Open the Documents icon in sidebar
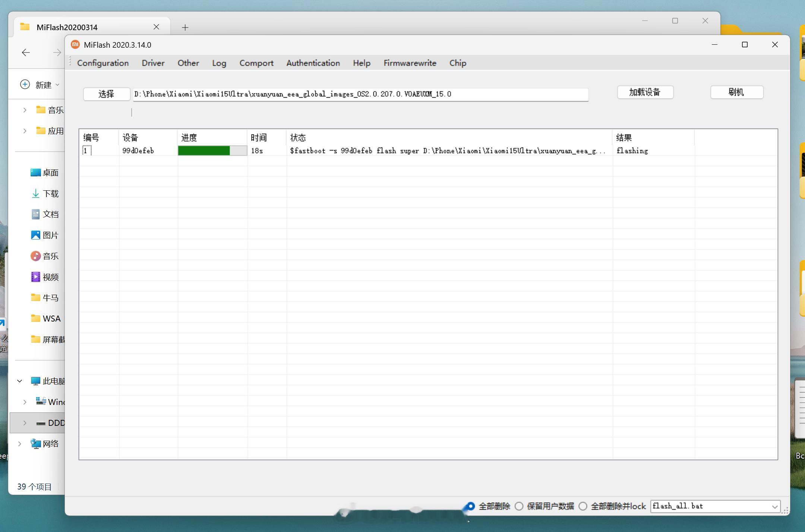Image resolution: width=805 pixels, height=532 pixels. (35, 214)
